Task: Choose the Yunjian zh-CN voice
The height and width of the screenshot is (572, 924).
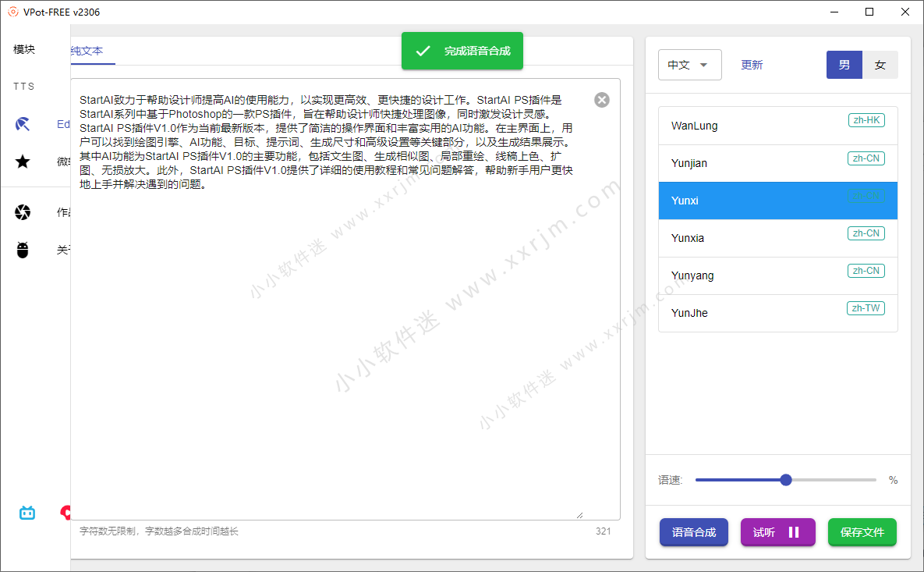Action: [x=777, y=163]
